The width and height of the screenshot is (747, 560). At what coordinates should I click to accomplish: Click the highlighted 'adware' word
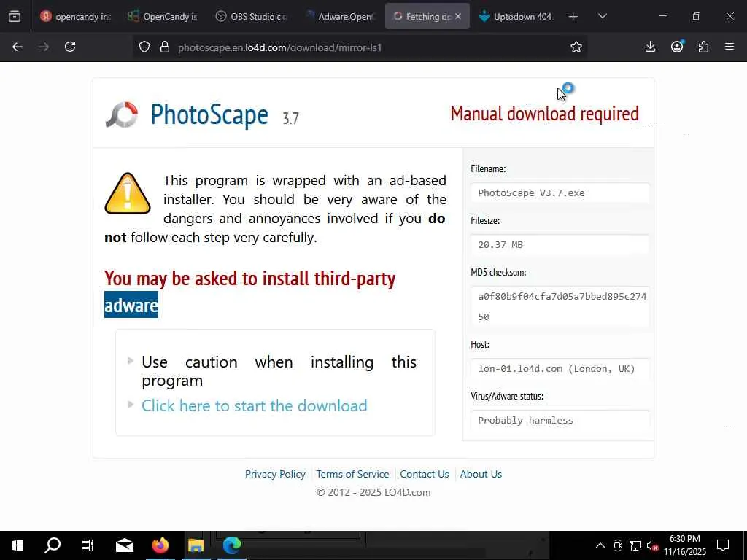pos(131,305)
